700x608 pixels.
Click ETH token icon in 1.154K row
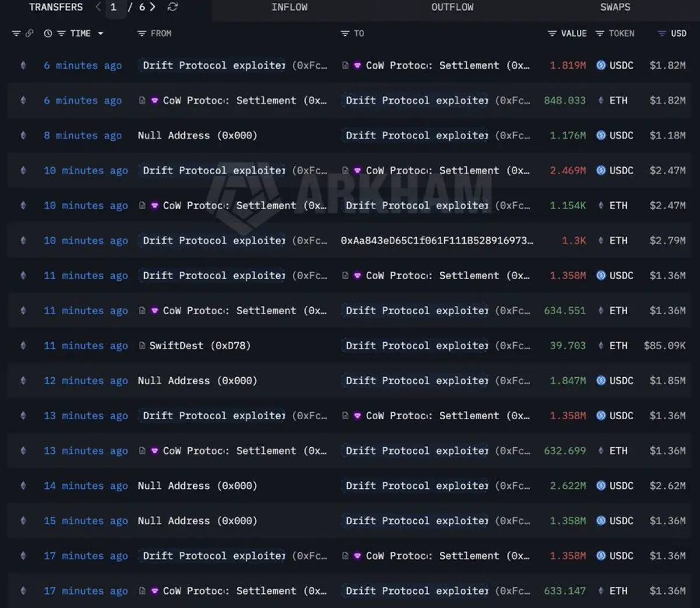pos(601,205)
